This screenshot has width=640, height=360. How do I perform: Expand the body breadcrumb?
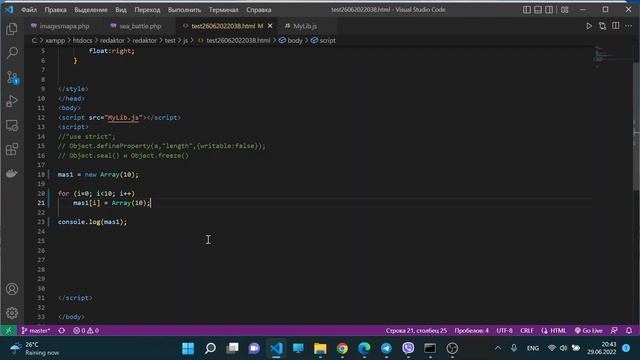click(291, 40)
